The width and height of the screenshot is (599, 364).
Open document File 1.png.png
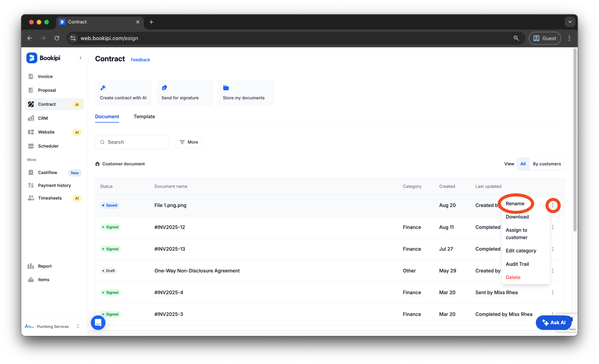(170, 206)
